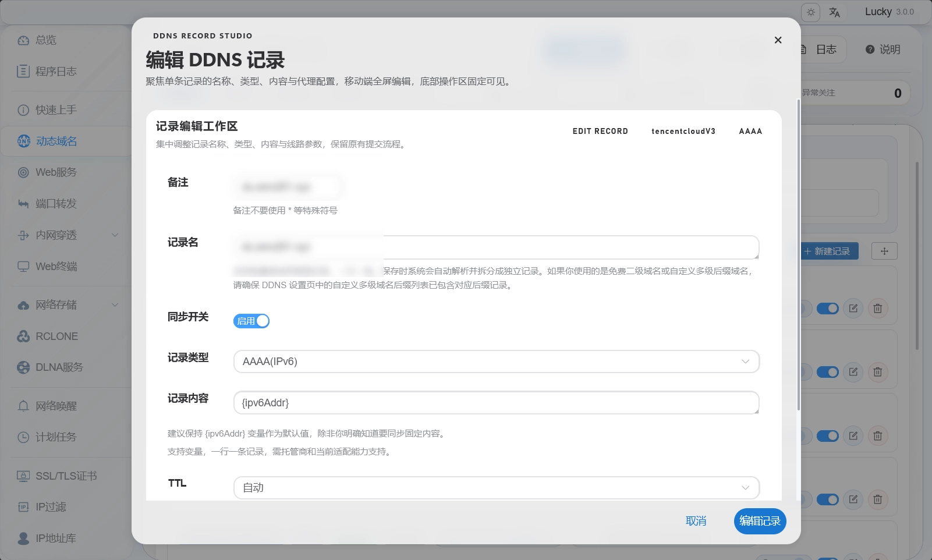Click 新建记录 button in background
This screenshot has width=932, height=560.
[x=829, y=251]
